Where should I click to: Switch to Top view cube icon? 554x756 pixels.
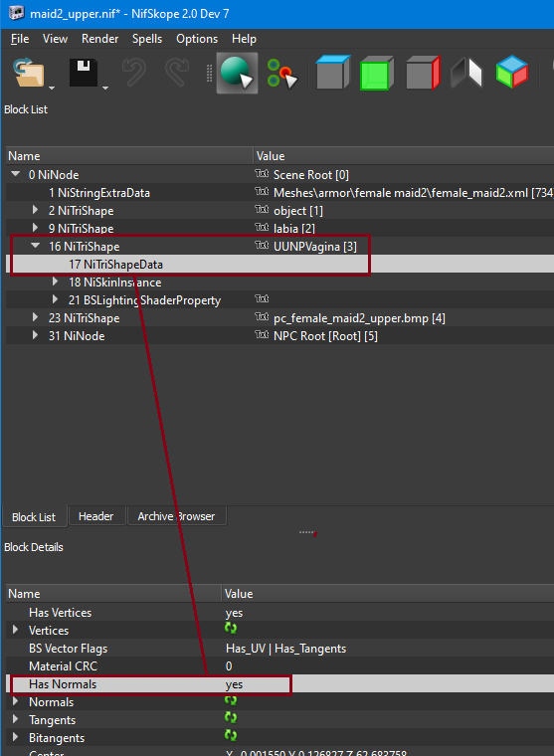[x=332, y=73]
